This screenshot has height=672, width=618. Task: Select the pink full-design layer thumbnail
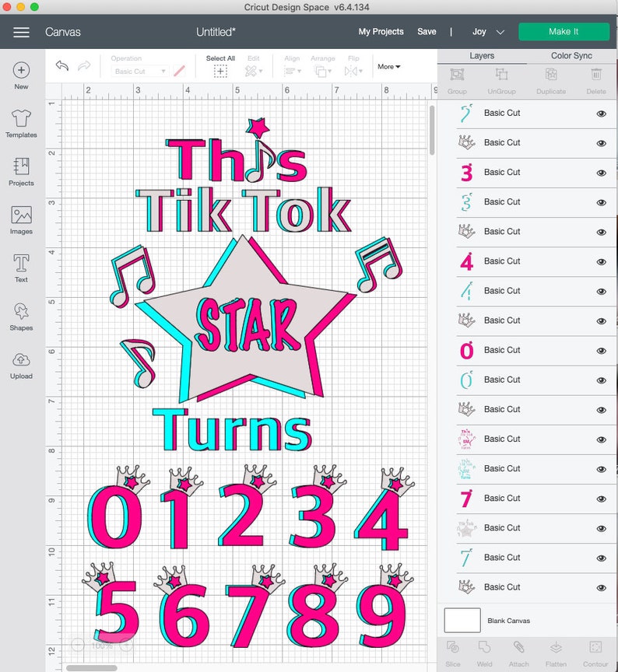(x=466, y=439)
